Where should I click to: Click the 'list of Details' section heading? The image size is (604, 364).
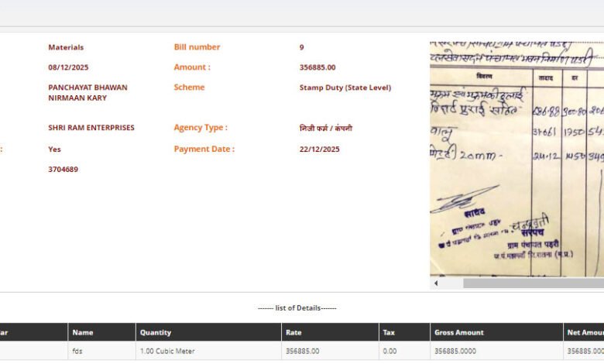click(x=297, y=308)
